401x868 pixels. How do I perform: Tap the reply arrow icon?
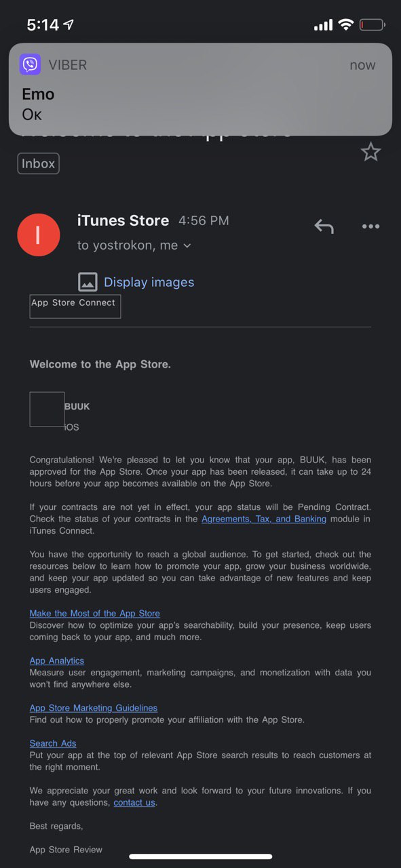pyautogui.click(x=324, y=226)
